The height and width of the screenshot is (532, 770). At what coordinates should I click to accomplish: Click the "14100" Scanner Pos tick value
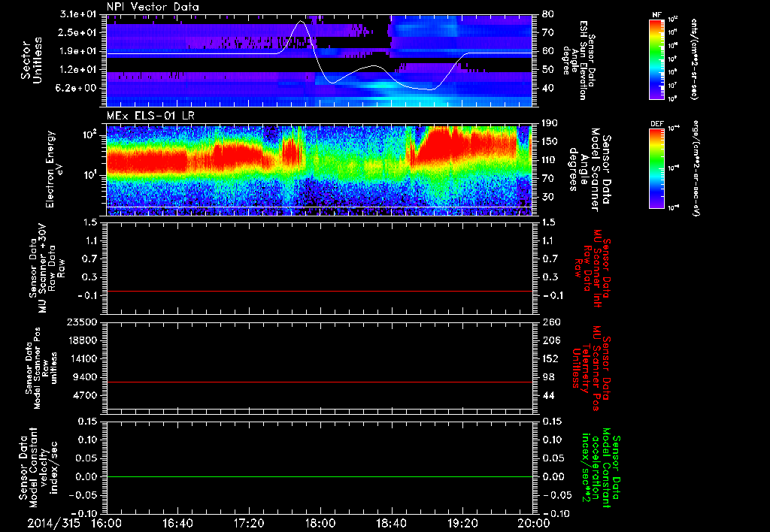point(82,358)
